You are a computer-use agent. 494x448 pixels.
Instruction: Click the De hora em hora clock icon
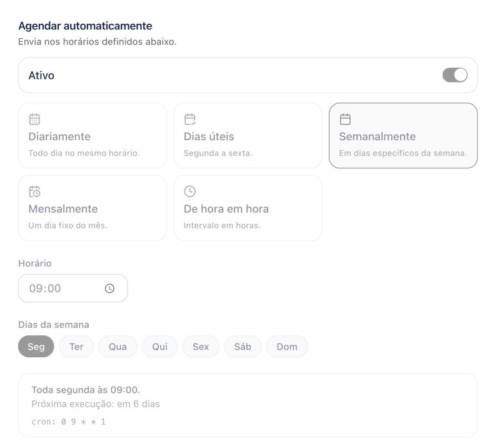[x=189, y=191]
